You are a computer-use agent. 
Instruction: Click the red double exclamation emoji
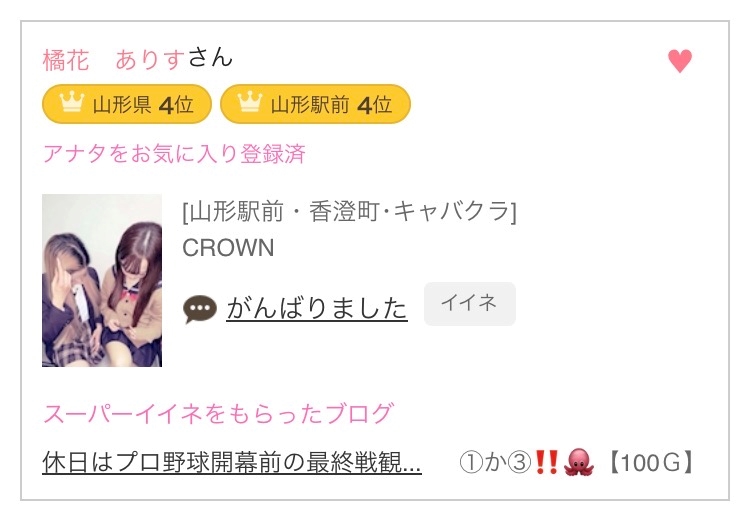(546, 462)
